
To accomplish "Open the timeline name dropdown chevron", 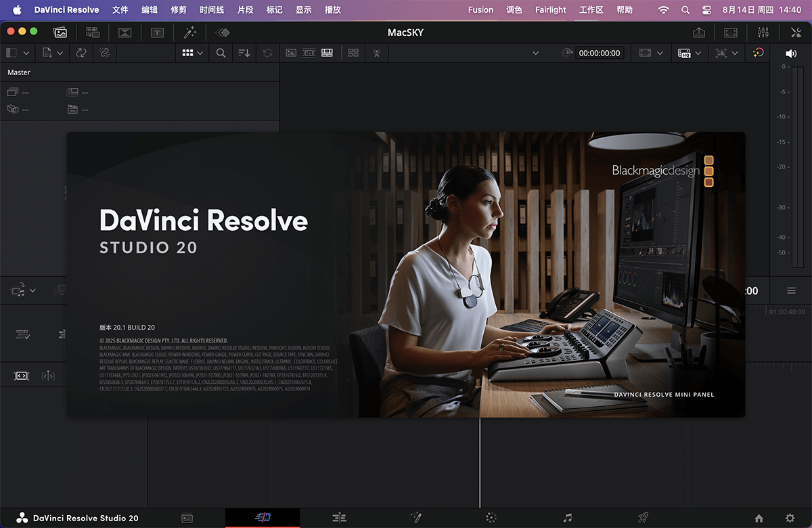I will [535, 53].
